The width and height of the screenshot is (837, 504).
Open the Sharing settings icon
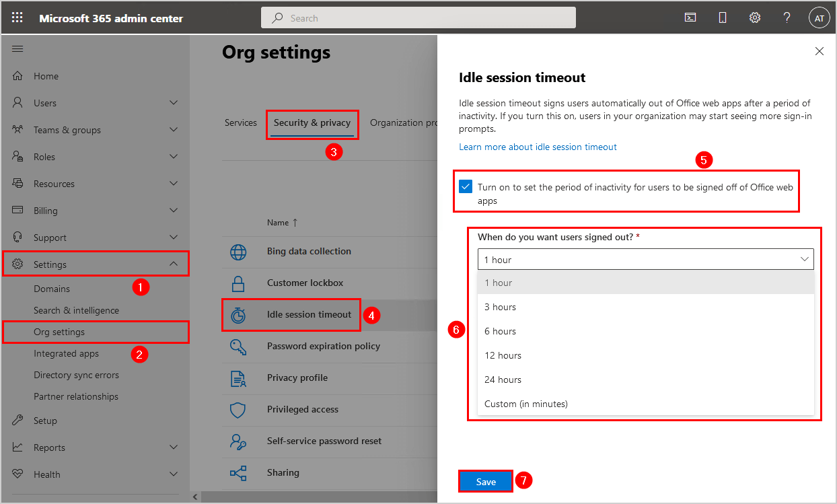point(238,472)
